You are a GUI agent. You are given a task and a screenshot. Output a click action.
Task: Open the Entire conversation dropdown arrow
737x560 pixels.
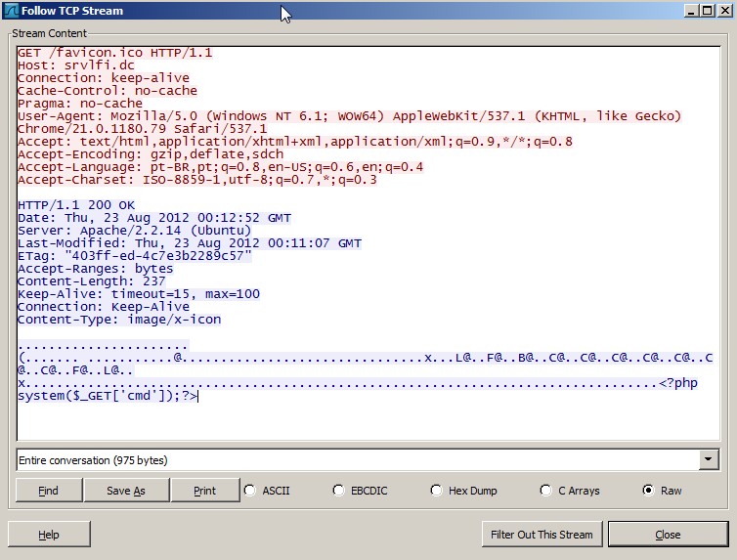pyautogui.click(x=709, y=459)
